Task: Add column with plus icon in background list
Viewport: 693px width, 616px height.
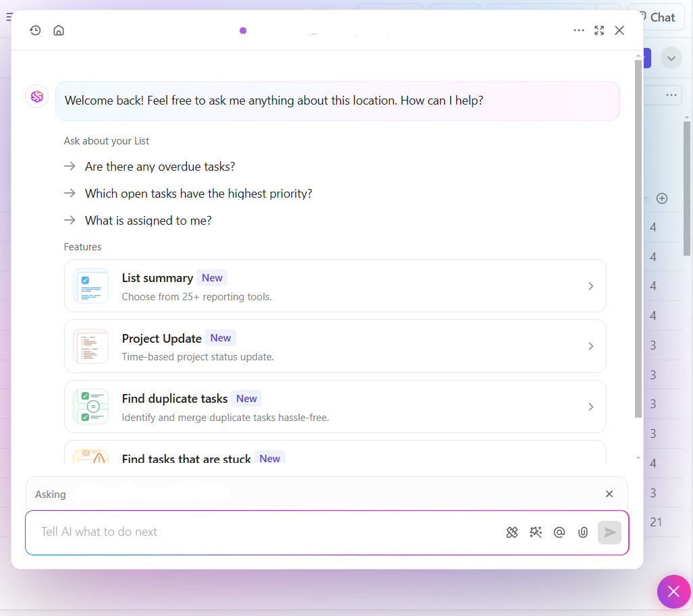Action: tap(661, 198)
